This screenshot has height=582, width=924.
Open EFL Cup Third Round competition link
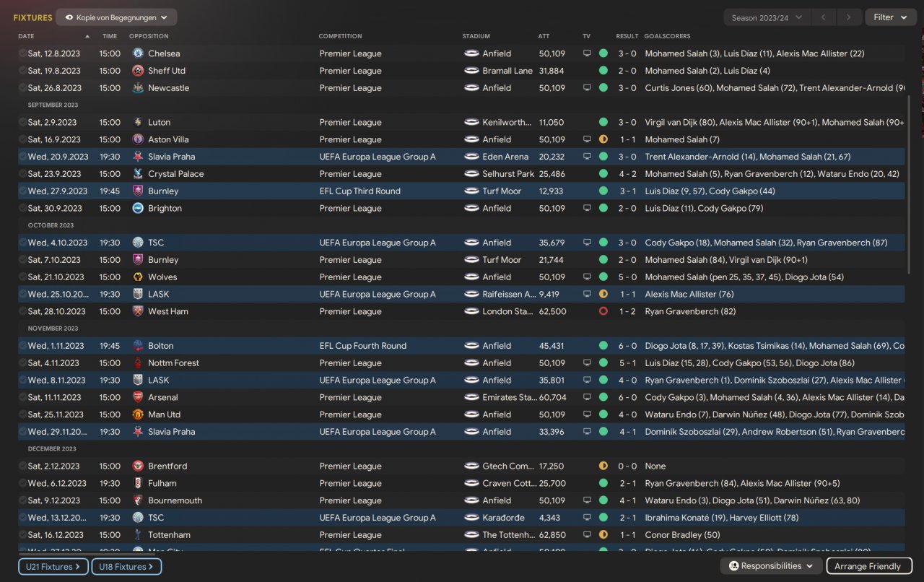[360, 191]
